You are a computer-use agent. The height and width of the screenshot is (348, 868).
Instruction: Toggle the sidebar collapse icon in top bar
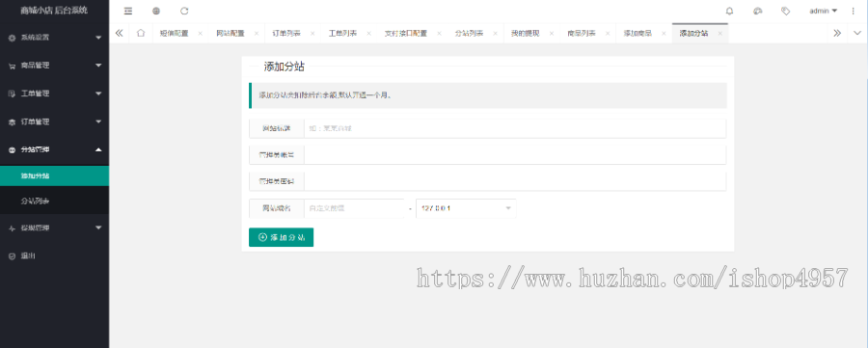pyautogui.click(x=128, y=11)
